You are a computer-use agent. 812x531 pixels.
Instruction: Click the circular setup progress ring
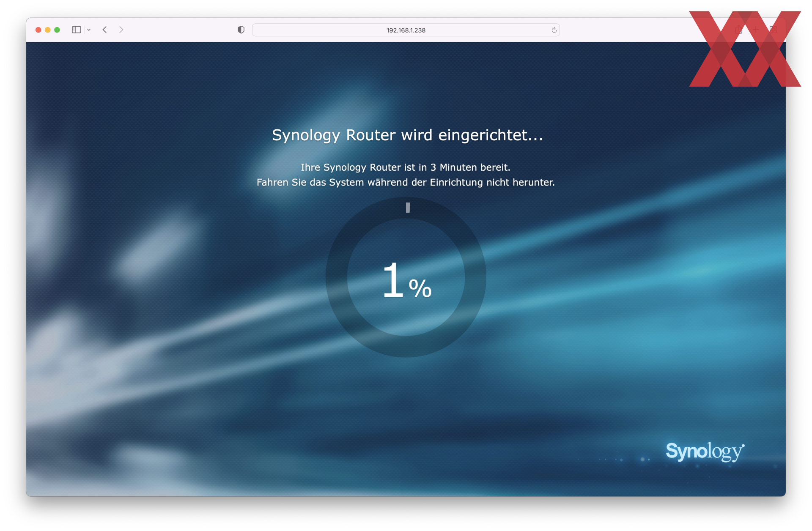pyautogui.click(x=406, y=277)
